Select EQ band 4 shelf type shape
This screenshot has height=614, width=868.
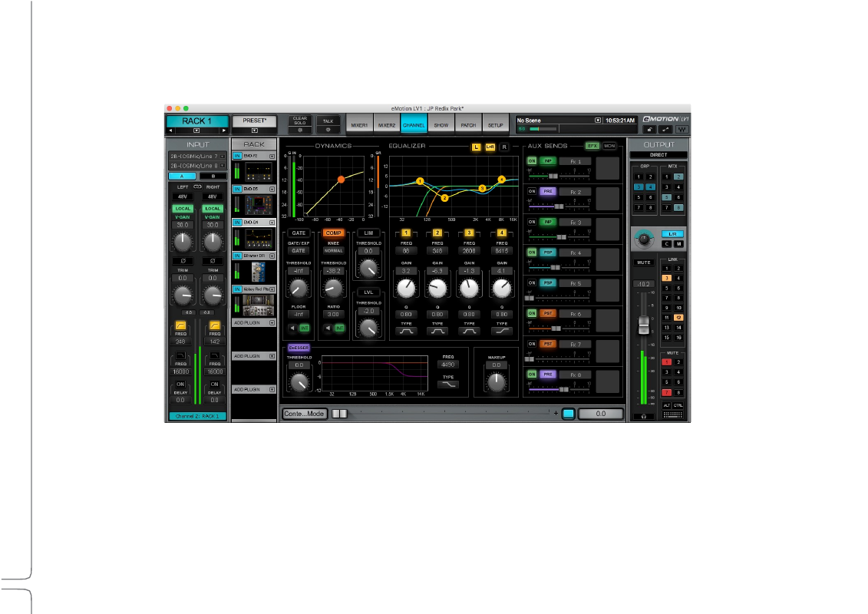click(x=501, y=332)
